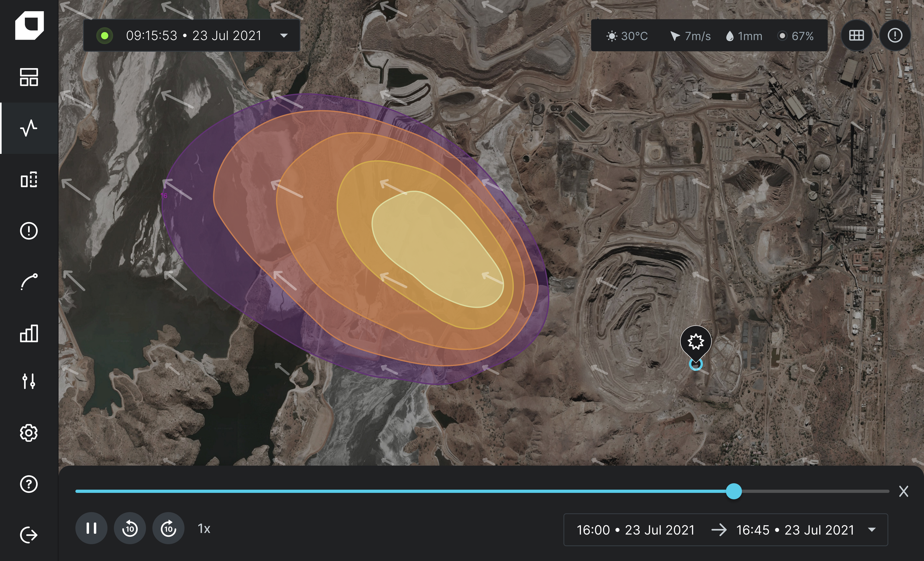
Task: Click the timeline slider handle
Action: [x=734, y=491]
